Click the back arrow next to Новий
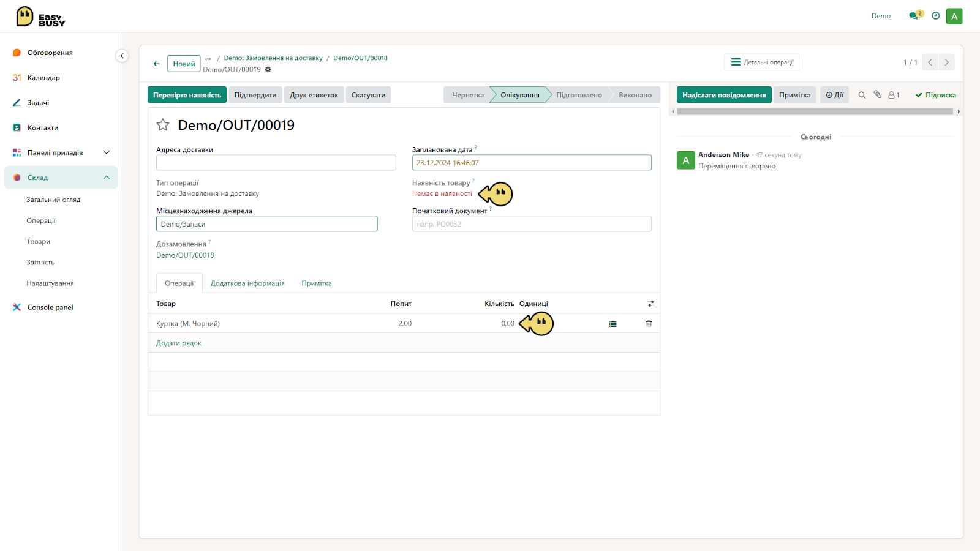This screenshot has height=551, width=980. point(157,64)
